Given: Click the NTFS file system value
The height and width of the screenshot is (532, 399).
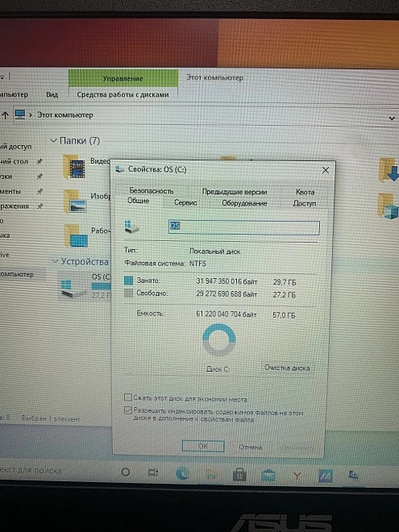Looking at the screenshot, I should [197, 264].
